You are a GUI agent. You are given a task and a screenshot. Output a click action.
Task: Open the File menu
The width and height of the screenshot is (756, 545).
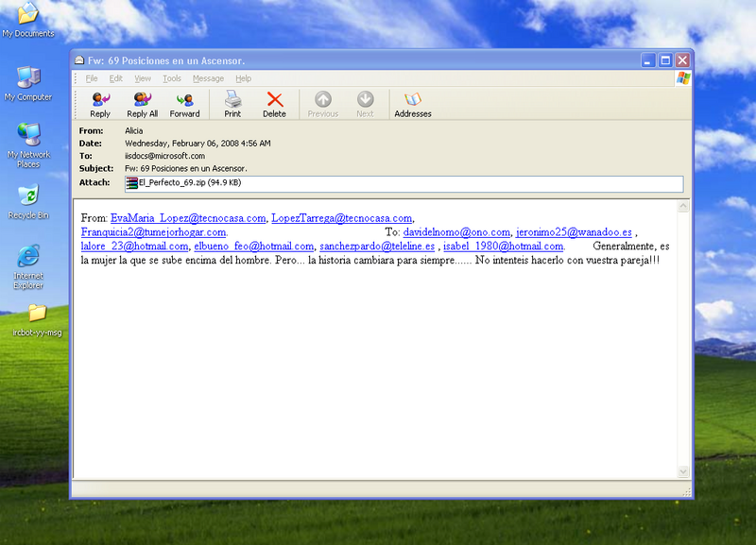pos(92,78)
